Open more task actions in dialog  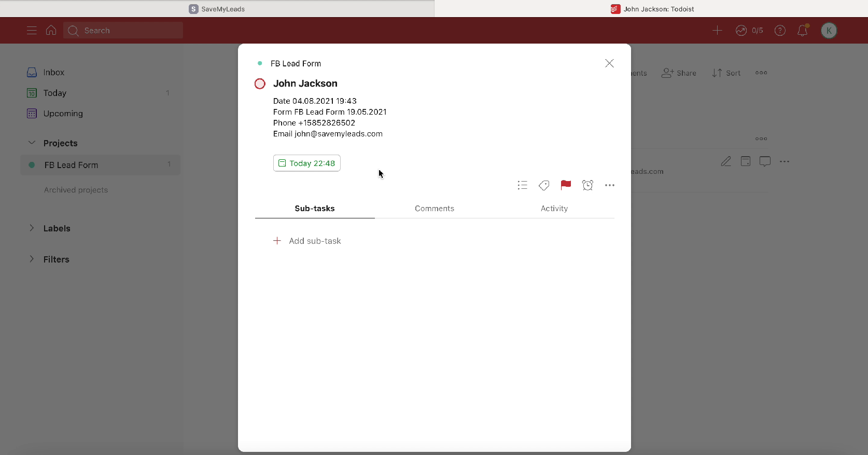[x=609, y=185]
